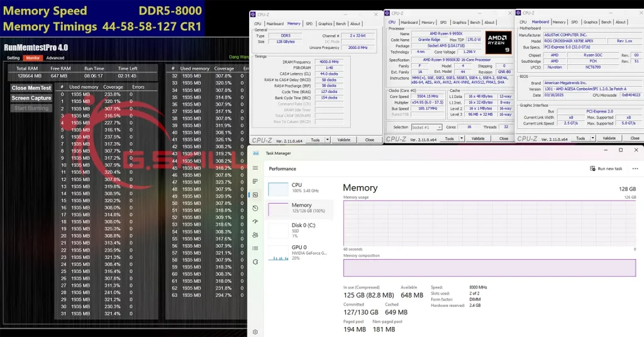This screenshot has height=337, width=644.
Task: Click CAS# Latency value 44.0 clocks
Action: [x=329, y=74]
